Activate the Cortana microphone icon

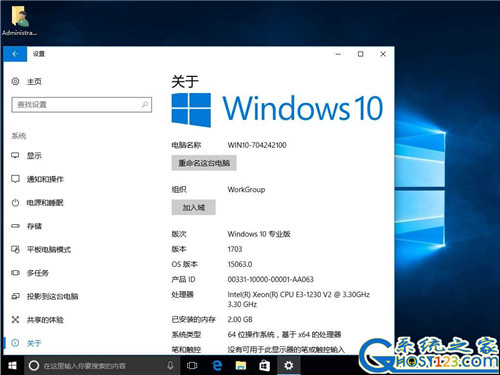pyautogui.click(x=170, y=366)
